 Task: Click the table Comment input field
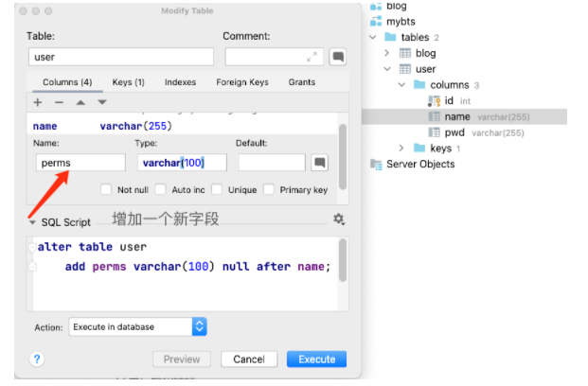tap(275, 57)
